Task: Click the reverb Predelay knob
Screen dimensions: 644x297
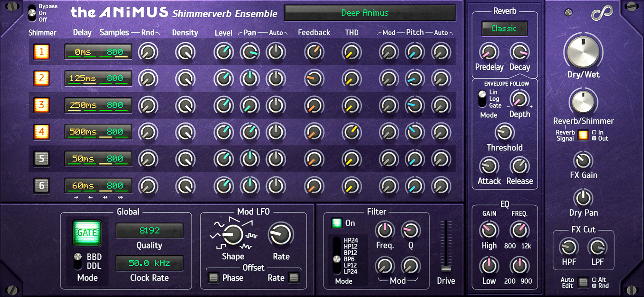Action: click(x=489, y=52)
